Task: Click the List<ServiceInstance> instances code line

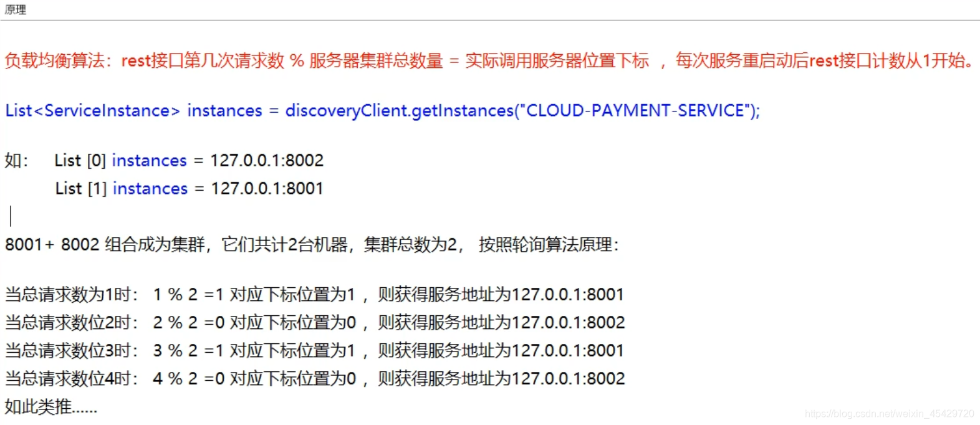Action: pos(383,110)
